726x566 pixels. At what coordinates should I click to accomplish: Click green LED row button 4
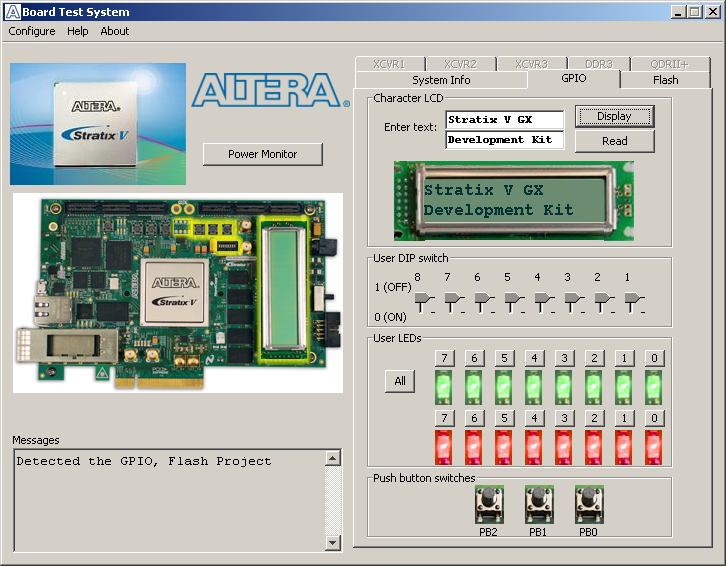click(x=534, y=358)
